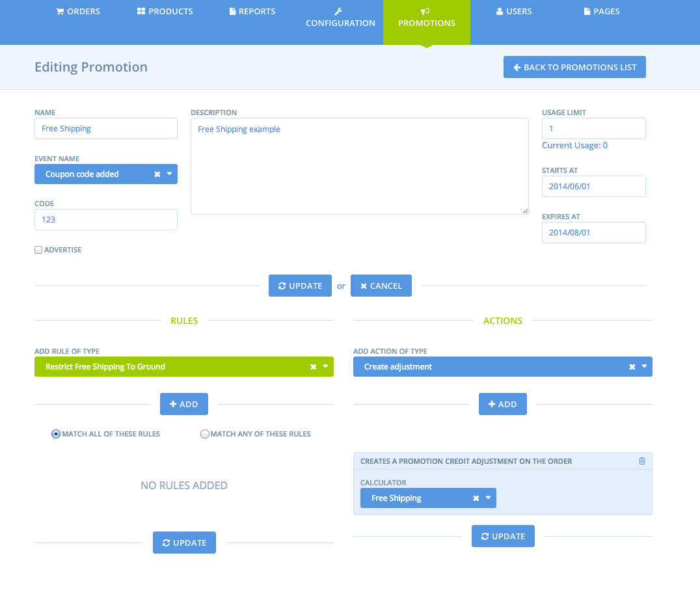
Task: Delete the promotion credit adjustment action via trash icon
Action: pyautogui.click(x=642, y=461)
